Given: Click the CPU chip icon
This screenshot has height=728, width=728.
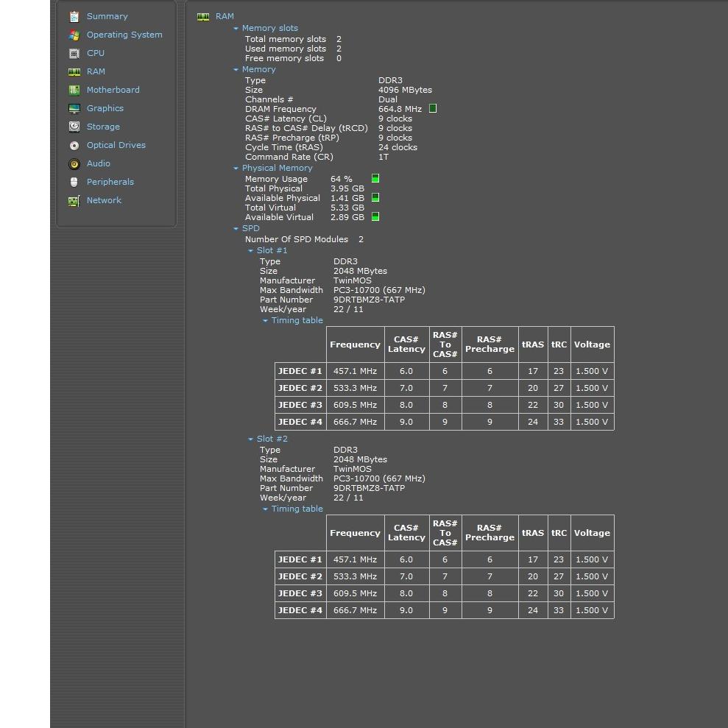Looking at the screenshot, I should tap(74, 53).
